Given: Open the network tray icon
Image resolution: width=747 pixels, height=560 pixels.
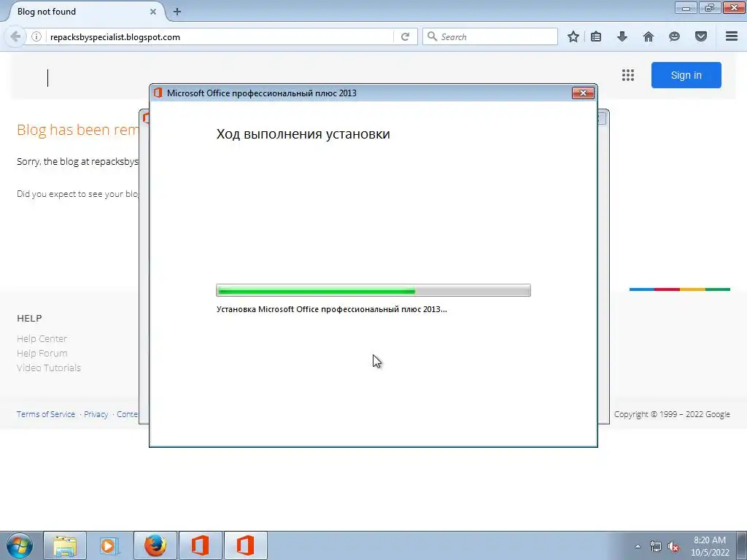Looking at the screenshot, I should click(x=656, y=546).
